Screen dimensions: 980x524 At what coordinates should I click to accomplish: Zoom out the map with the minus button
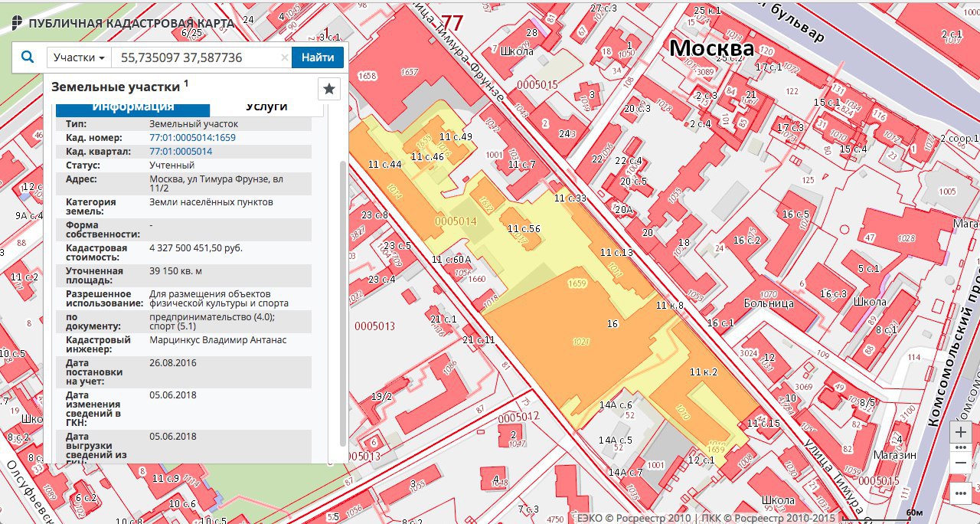tap(961, 463)
